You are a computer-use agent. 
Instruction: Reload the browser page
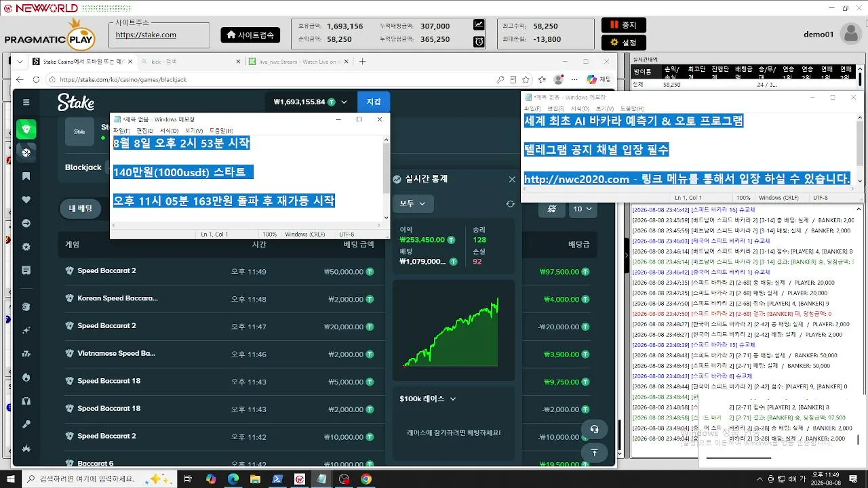36,79
